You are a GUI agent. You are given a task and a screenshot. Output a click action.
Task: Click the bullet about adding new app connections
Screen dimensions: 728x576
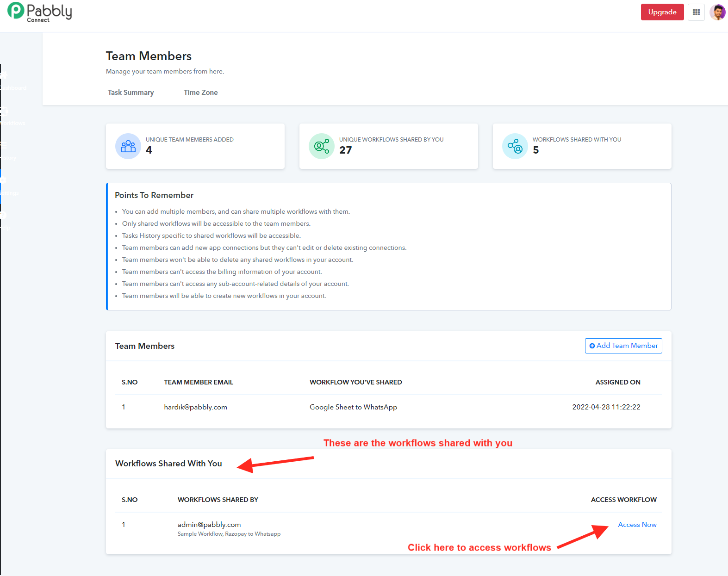point(264,248)
